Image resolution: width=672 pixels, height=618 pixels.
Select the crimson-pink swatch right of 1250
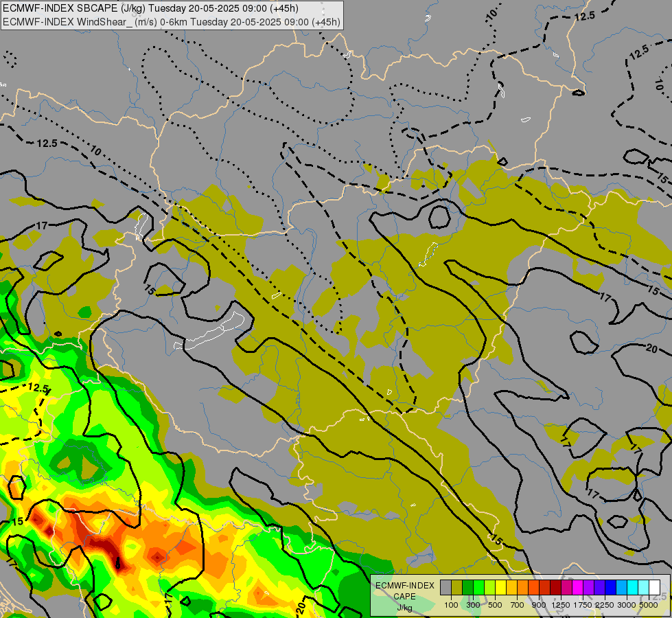click(x=567, y=588)
